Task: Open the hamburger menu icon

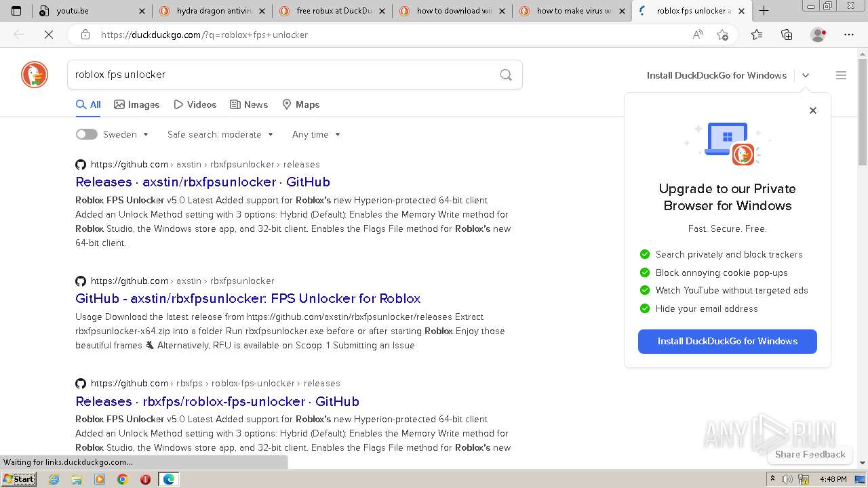Action: (x=841, y=75)
